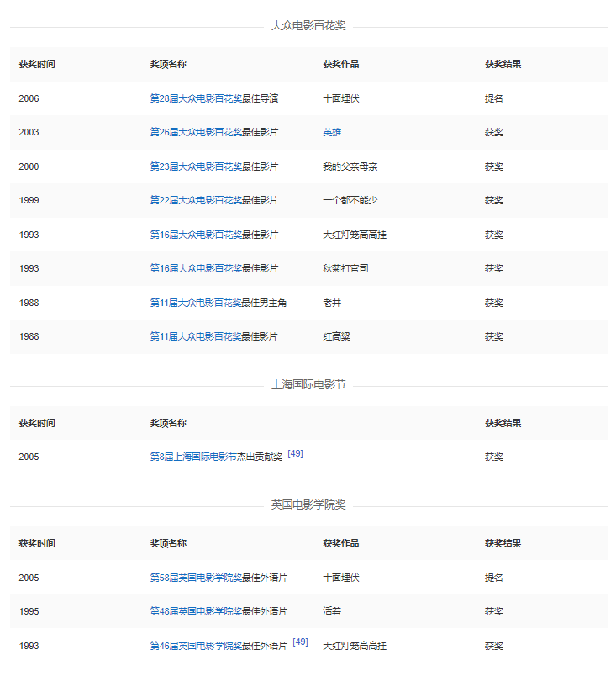Open 第16届大众电影百花奖 link in 大红灯笼高高挂 row
This screenshot has width=616, height=676.
pyautogui.click(x=196, y=235)
